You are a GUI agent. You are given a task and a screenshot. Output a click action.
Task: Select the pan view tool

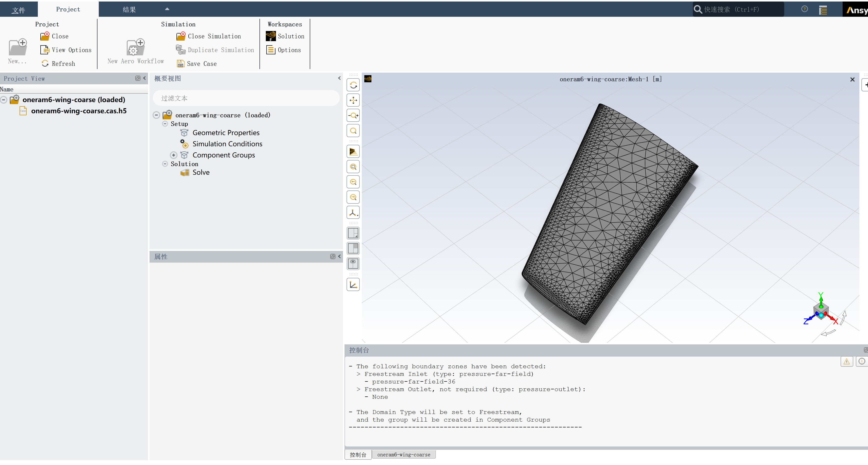click(x=353, y=100)
